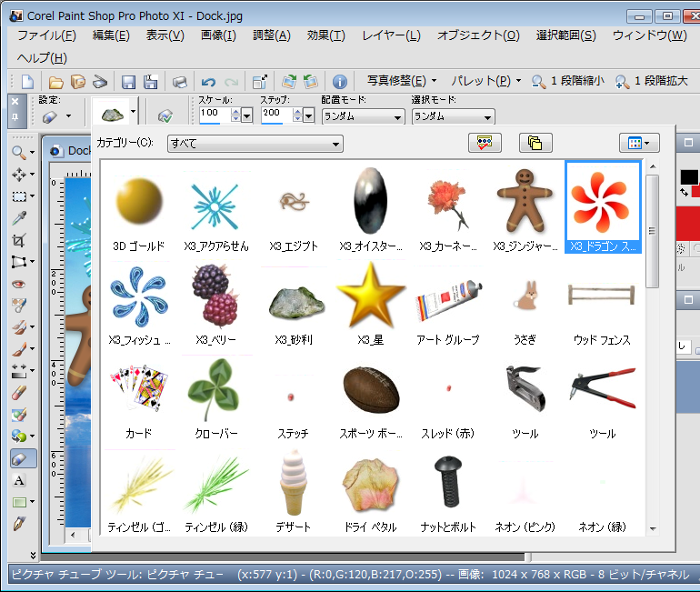700x592 pixels.
Task: Select the Text tool
Action: click(19, 480)
